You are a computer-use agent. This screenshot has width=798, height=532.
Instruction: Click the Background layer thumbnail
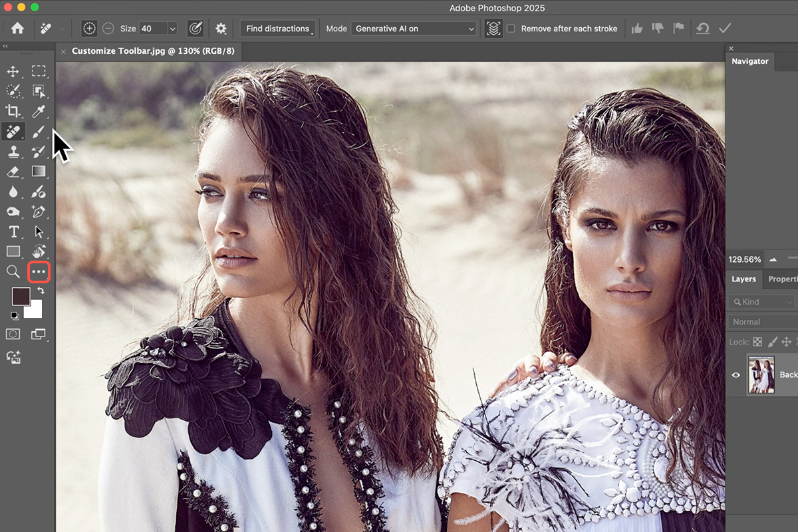(761, 374)
